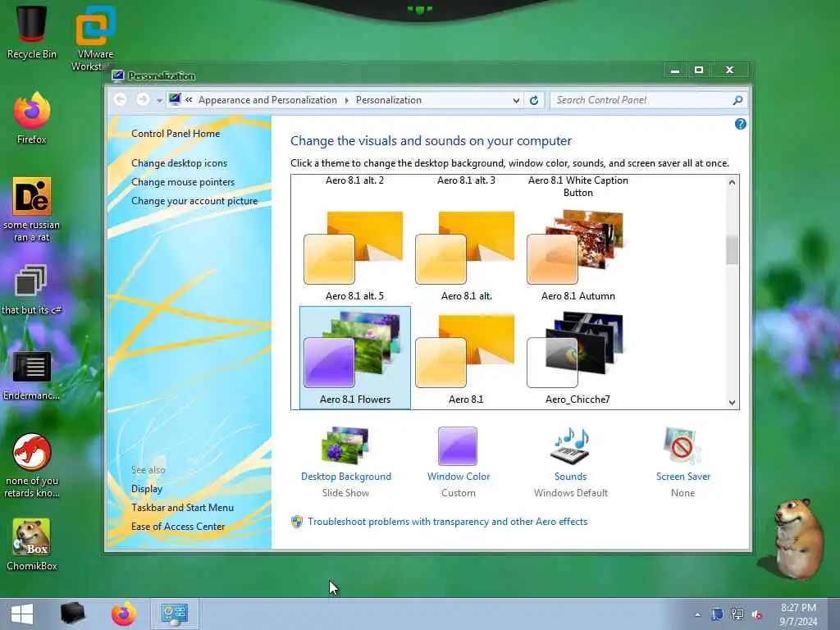The width and height of the screenshot is (840, 630).
Task: Select the Aero 8.1 Autumn theme
Action: 577,255
